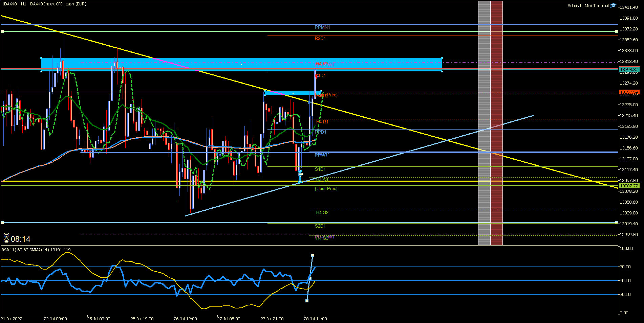Image resolution: width=644 pixels, height=323 pixels.
Task: Select the dark red vertical session band
Action: (497, 123)
